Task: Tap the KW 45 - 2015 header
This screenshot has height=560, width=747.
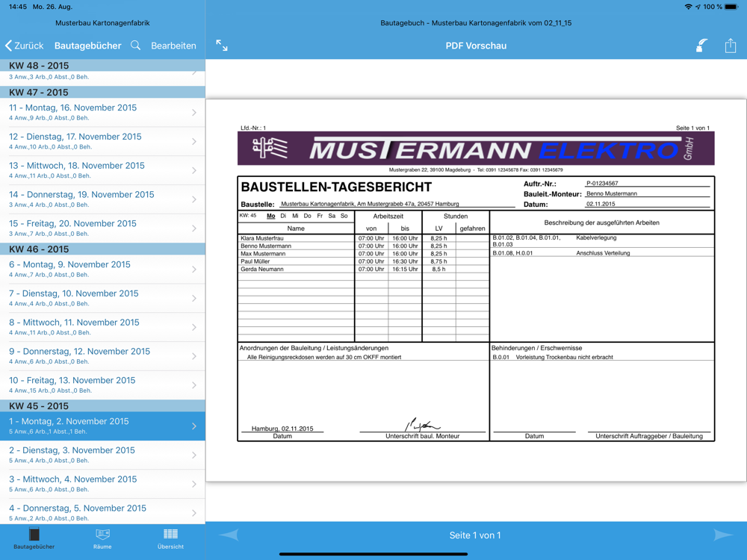Action: (x=102, y=405)
